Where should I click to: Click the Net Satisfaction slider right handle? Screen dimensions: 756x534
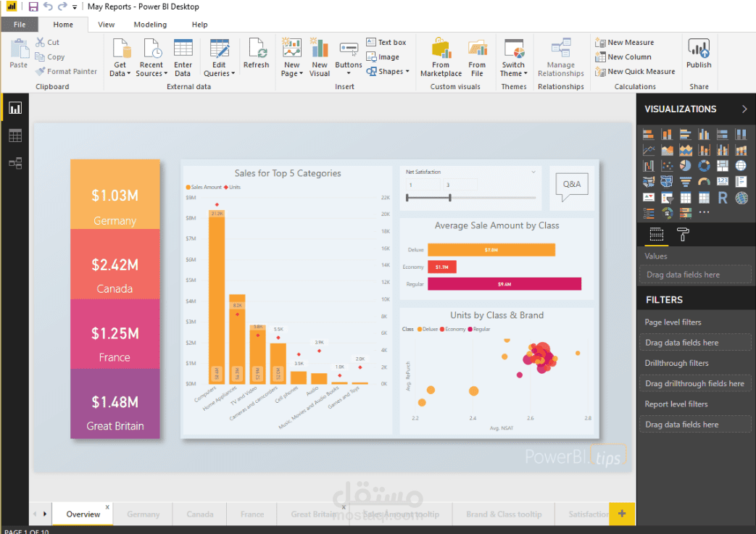[450, 197]
